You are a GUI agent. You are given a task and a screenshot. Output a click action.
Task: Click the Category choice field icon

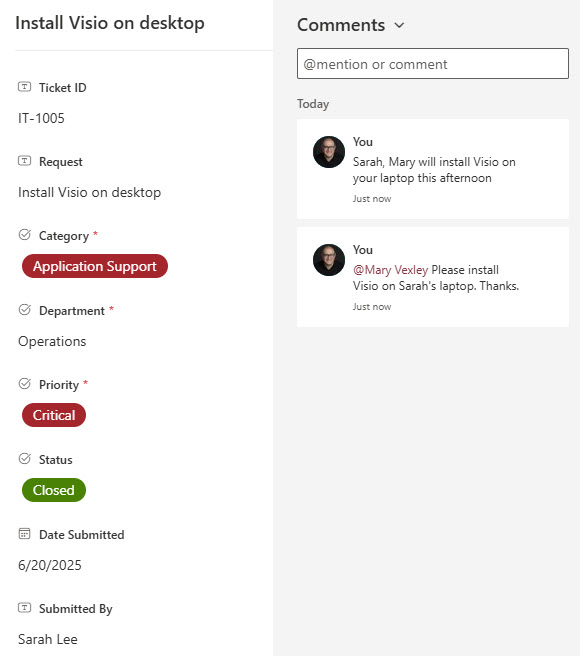(25, 235)
